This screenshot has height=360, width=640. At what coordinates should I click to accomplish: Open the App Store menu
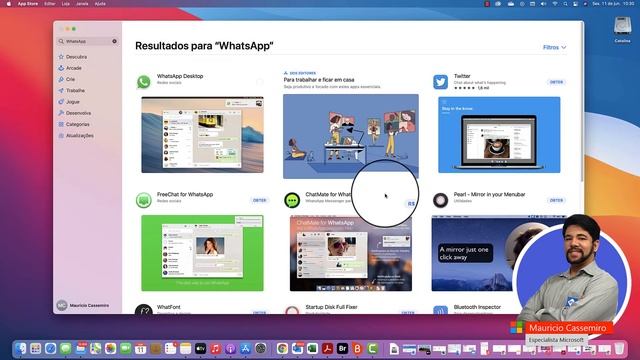coord(28,4)
